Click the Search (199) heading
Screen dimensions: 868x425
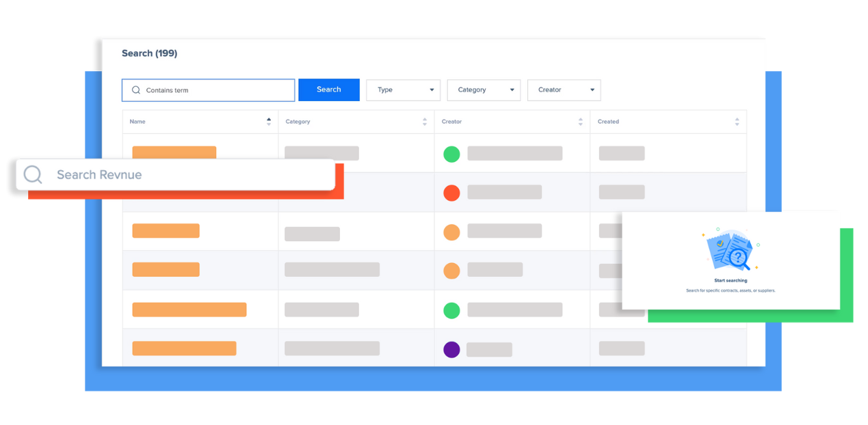(149, 53)
